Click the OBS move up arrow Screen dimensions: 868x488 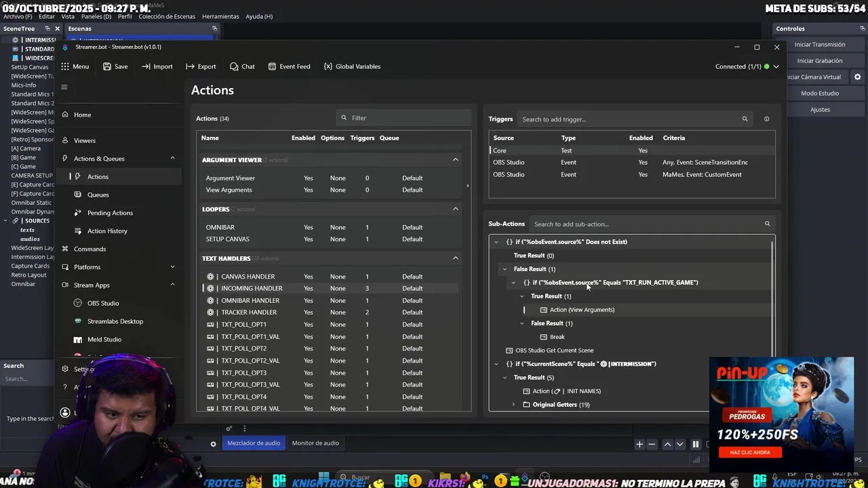tap(667, 445)
